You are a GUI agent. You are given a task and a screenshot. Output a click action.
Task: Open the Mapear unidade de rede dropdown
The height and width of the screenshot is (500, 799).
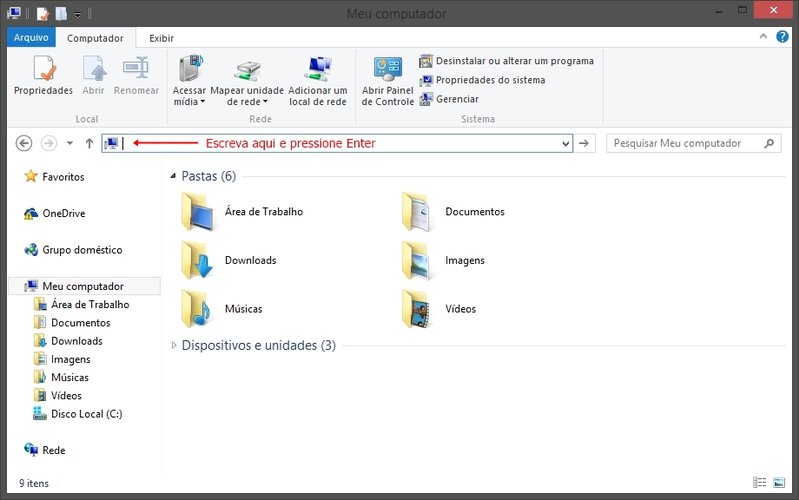pyautogui.click(x=247, y=81)
